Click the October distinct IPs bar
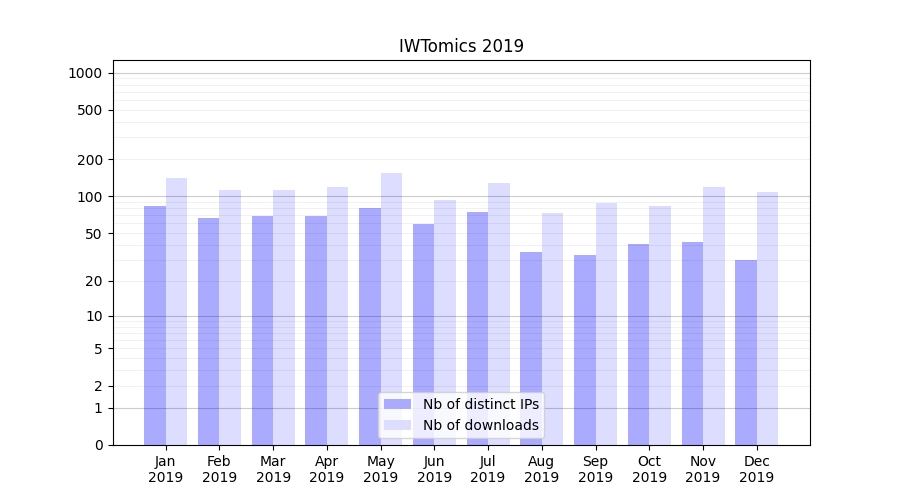 [638, 344]
